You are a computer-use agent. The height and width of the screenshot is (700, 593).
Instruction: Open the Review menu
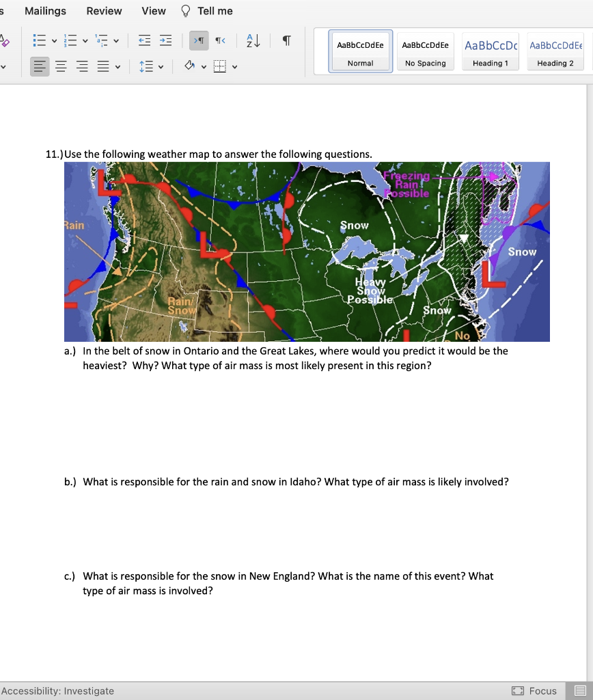[x=102, y=11]
